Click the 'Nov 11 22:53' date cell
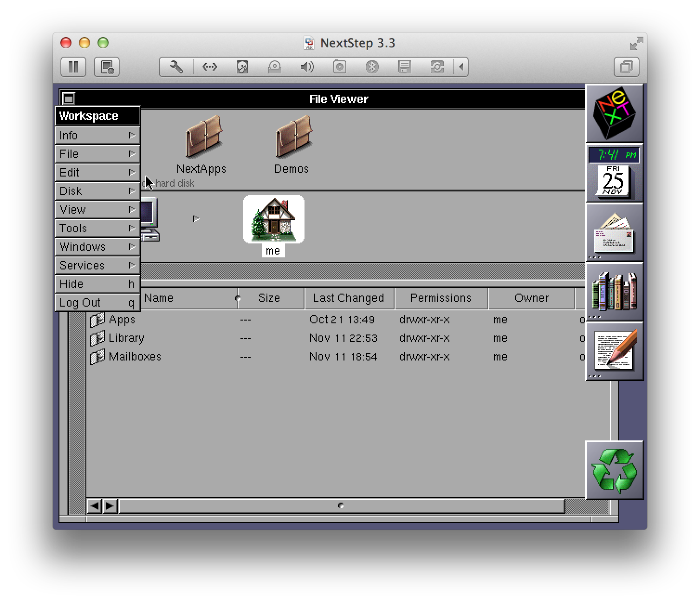The width and height of the screenshot is (700, 603). tap(343, 338)
